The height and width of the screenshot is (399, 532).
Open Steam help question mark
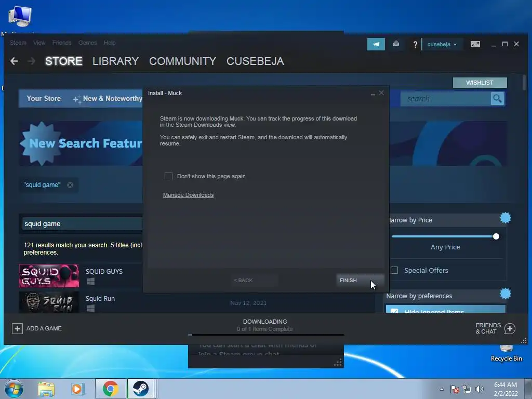415,45
